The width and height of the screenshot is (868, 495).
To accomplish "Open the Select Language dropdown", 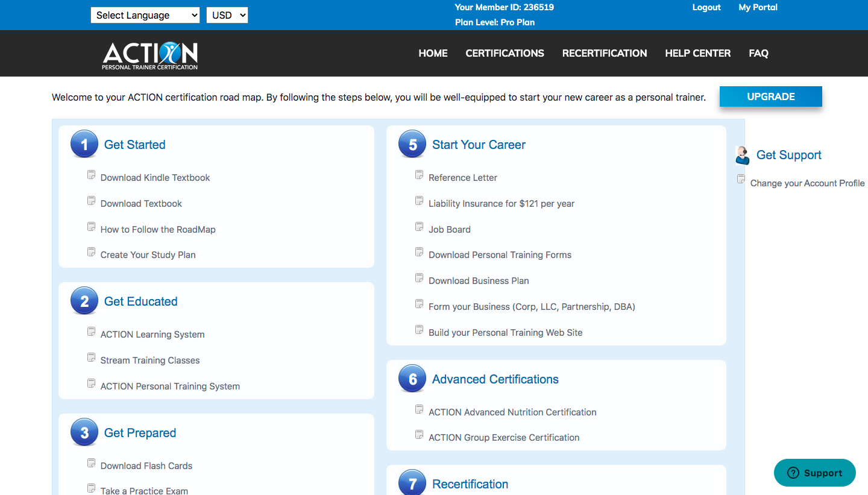I will [x=145, y=15].
